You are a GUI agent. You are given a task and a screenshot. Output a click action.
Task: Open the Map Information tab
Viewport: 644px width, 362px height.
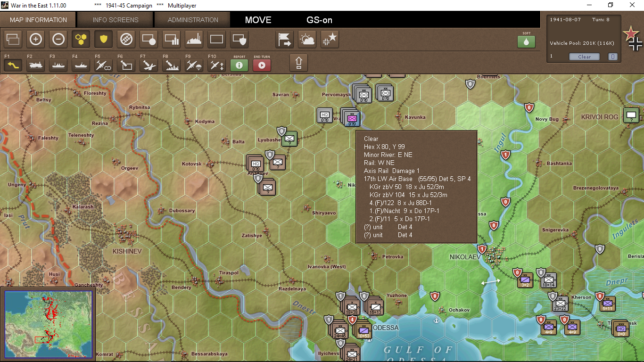click(x=39, y=20)
